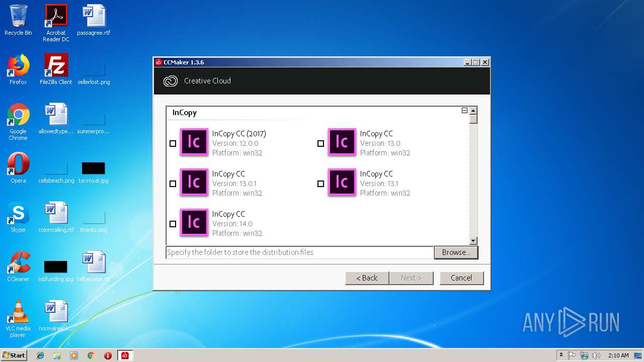Click the InCopy icon for version 13.0
The image size is (644, 362).
coord(342,142)
